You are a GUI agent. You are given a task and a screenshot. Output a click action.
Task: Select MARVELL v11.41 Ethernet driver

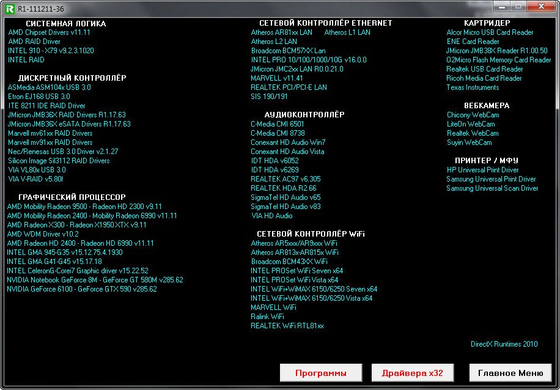276,78
